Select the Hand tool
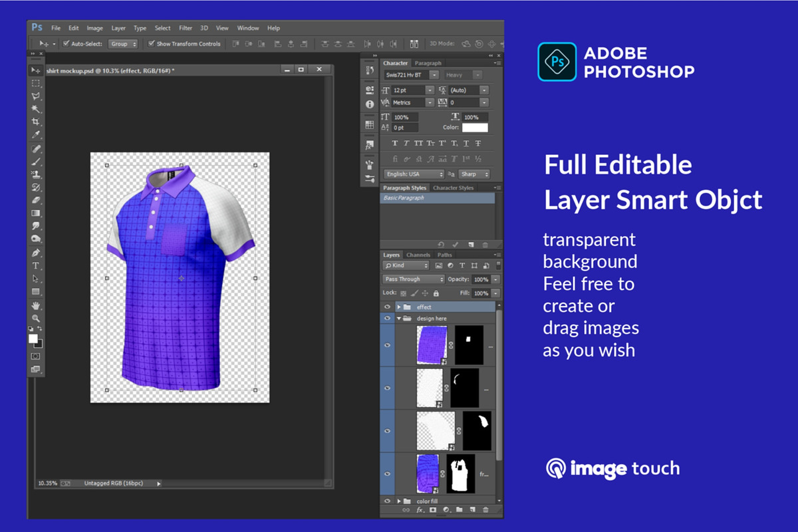Viewport: 798px width, 532px height. 36,306
